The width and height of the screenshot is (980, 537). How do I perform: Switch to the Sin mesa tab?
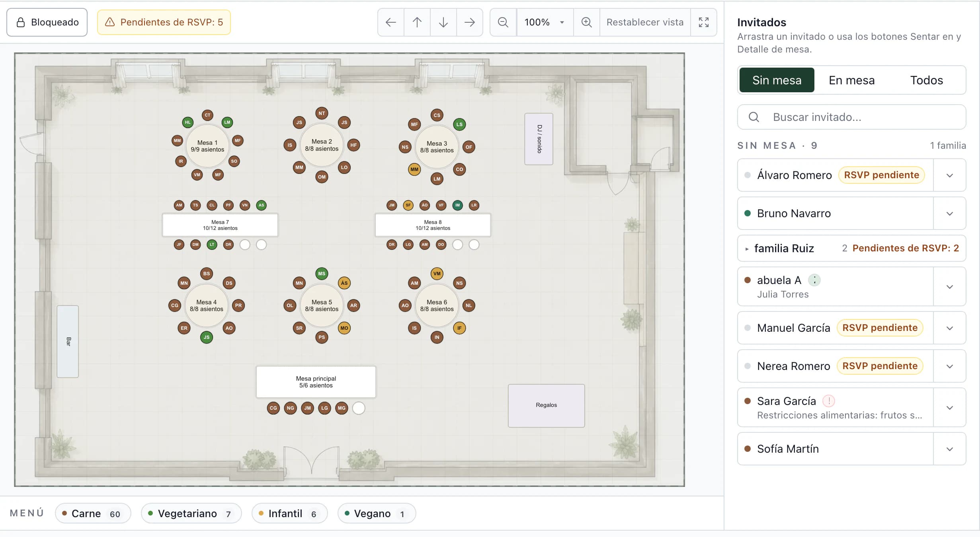777,80
